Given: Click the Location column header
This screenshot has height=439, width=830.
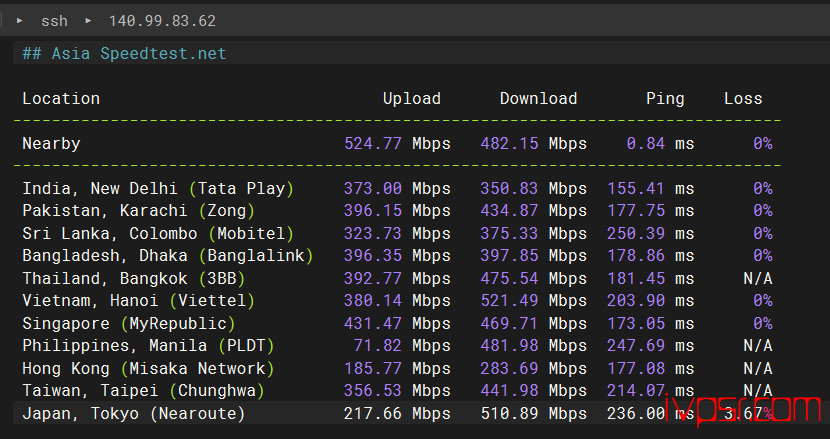Looking at the screenshot, I should (61, 98).
